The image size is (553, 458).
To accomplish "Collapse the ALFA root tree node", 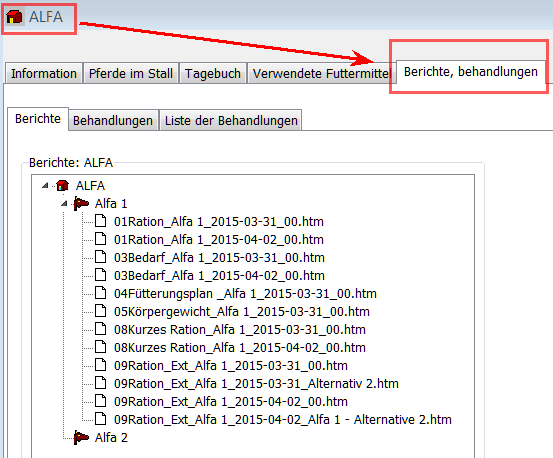I will pyautogui.click(x=45, y=185).
